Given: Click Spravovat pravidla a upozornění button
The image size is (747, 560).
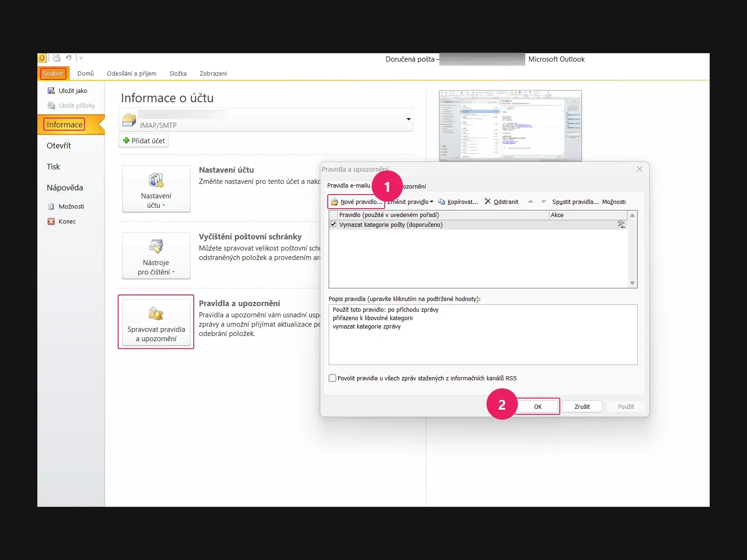Looking at the screenshot, I should click(156, 322).
